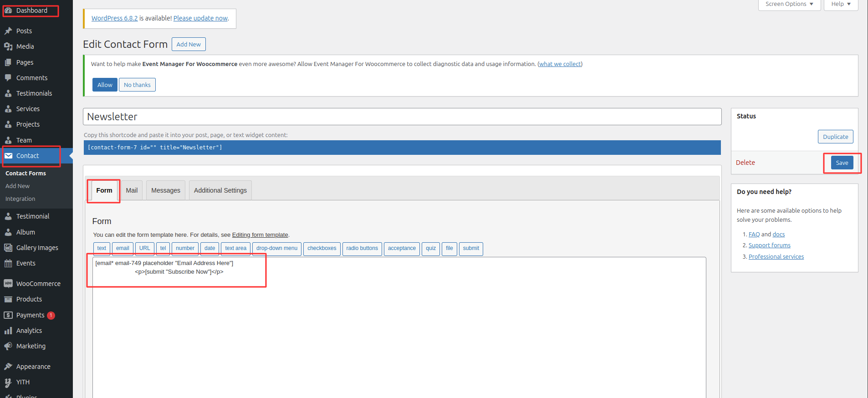868x398 pixels.
Task: Open Integration submenu item
Action: (20, 199)
